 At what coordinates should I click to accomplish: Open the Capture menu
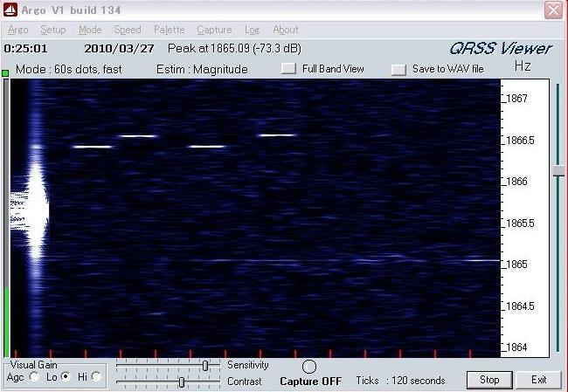pyautogui.click(x=214, y=30)
